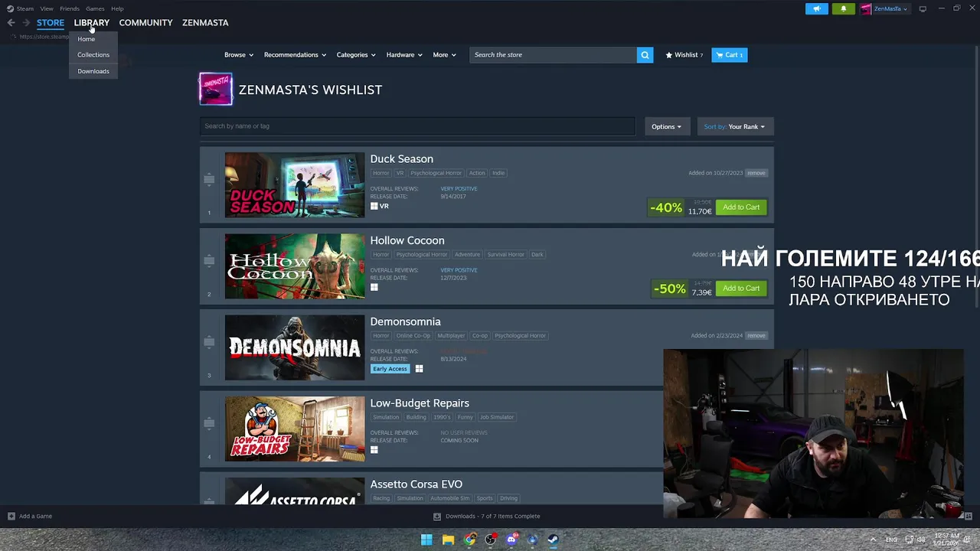This screenshot has width=980, height=551.
Task: Focus the Search by name or tag field
Action: tap(417, 126)
